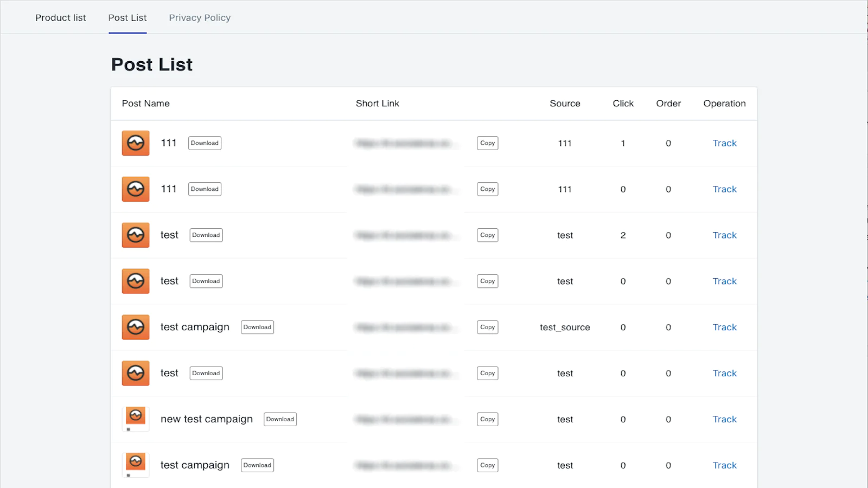
Task: Download the new test campaign post
Action: [280, 419]
